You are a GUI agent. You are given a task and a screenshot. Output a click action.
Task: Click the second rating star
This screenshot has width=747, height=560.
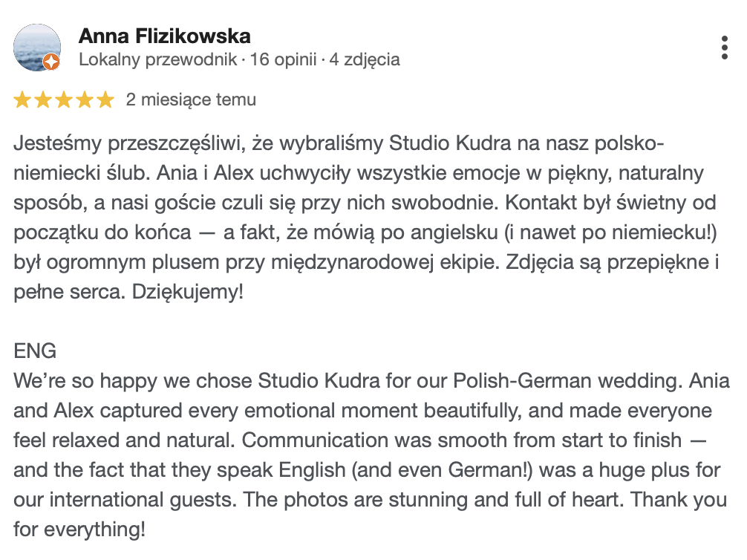pyautogui.click(x=43, y=100)
